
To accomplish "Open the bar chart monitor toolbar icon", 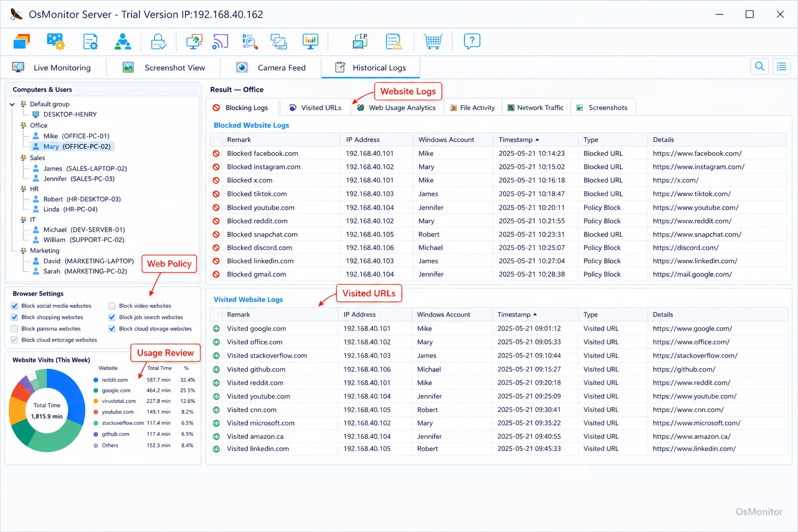I will 311,42.
